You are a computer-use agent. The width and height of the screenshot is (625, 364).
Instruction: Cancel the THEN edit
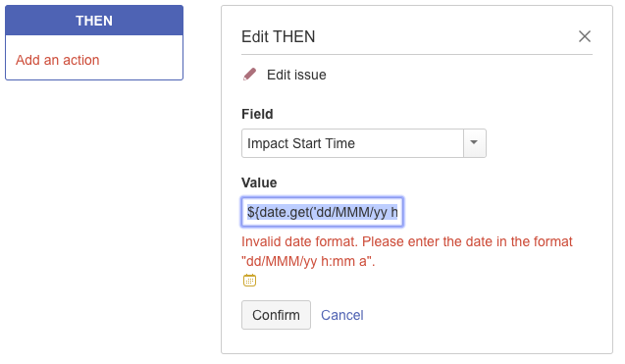coord(342,315)
